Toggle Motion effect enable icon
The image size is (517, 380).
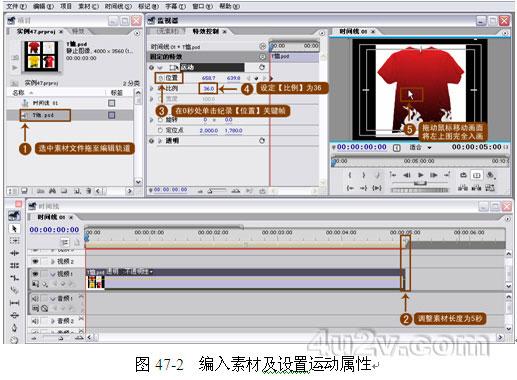[152, 67]
